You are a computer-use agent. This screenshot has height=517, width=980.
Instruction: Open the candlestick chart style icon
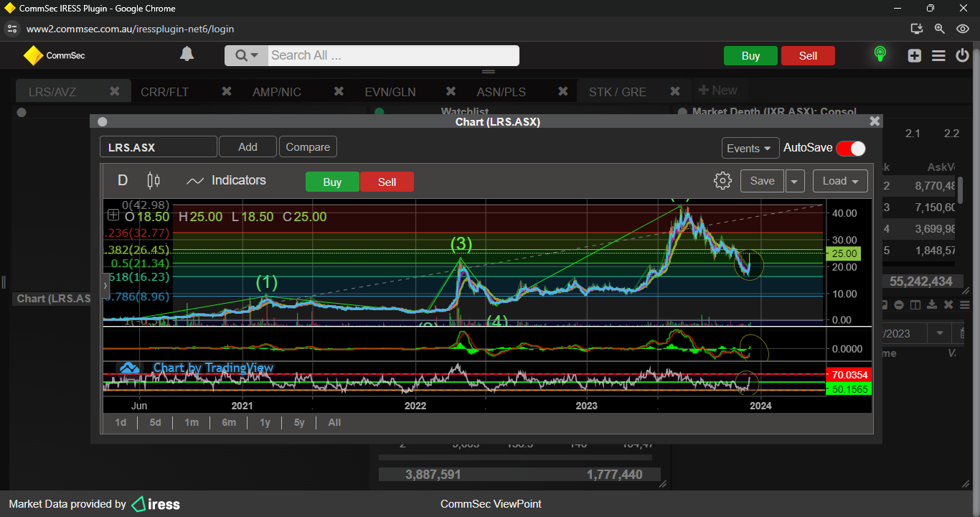153,181
